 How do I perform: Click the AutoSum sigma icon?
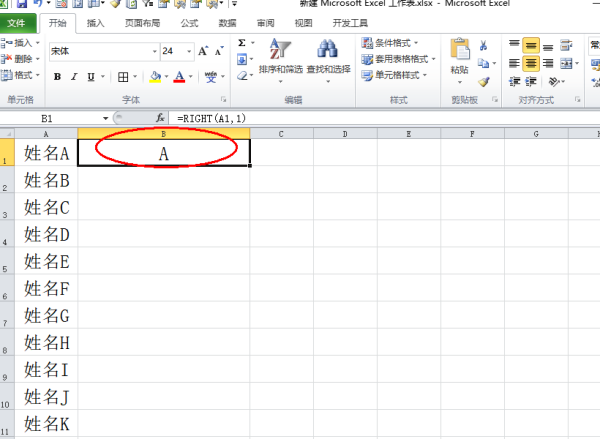point(242,43)
